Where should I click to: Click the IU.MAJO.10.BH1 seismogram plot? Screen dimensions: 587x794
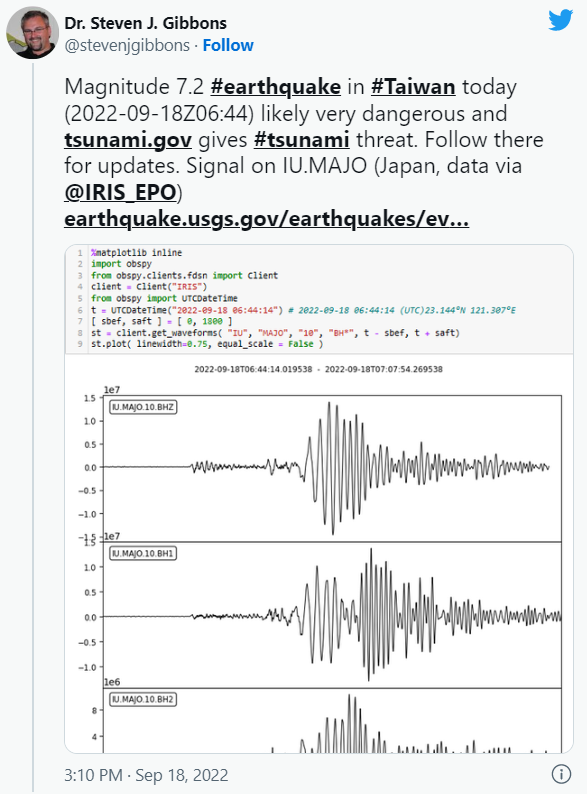pyautogui.click(x=332, y=615)
